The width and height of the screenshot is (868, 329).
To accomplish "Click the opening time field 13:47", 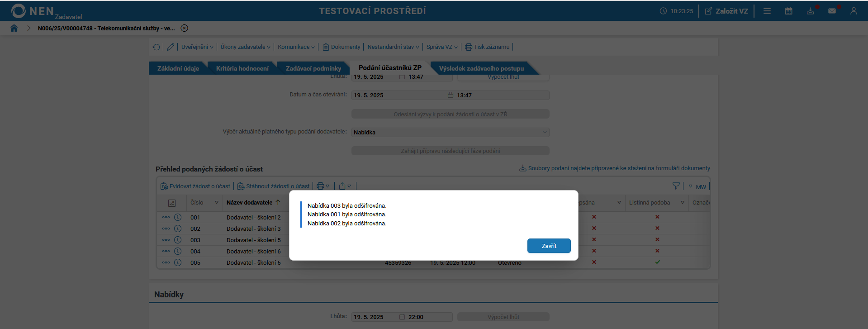I will pyautogui.click(x=502, y=95).
